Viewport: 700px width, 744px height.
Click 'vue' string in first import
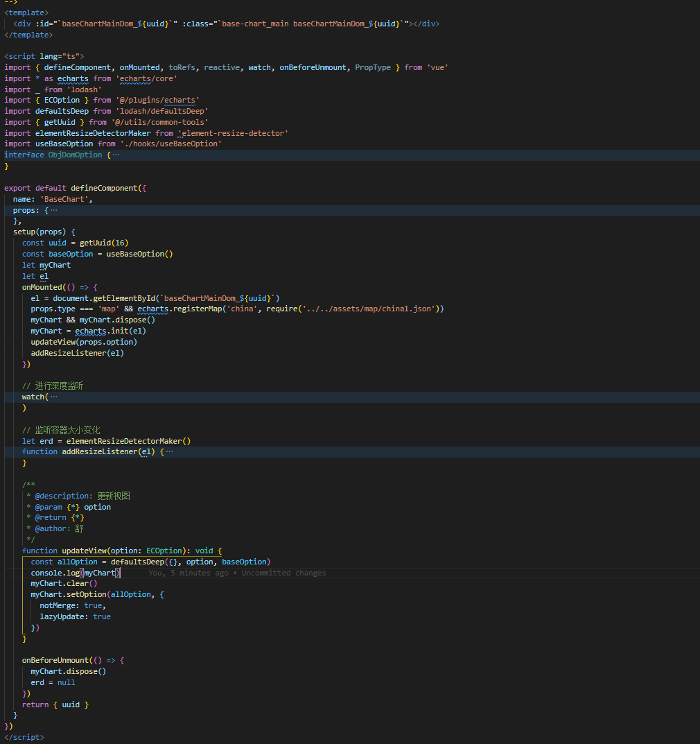pos(437,67)
